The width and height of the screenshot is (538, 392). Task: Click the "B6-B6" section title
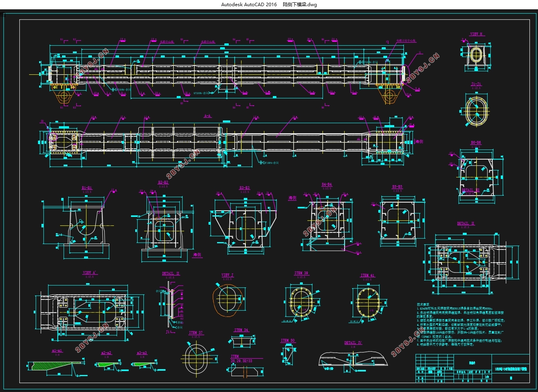tap(476, 143)
